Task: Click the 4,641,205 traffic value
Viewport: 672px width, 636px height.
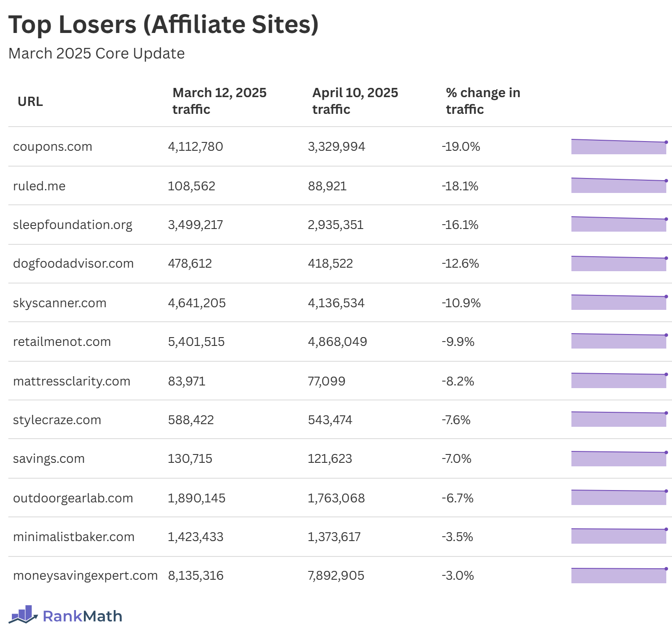Action: (x=197, y=303)
